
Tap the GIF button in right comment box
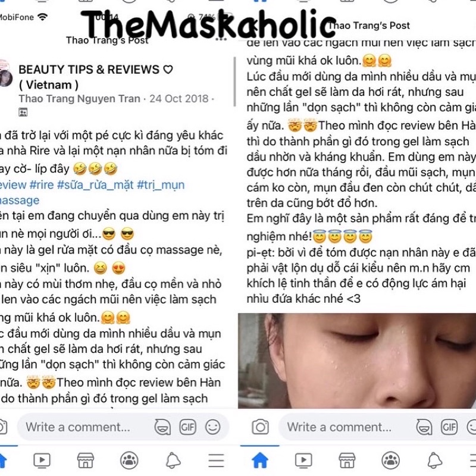coord(449,427)
